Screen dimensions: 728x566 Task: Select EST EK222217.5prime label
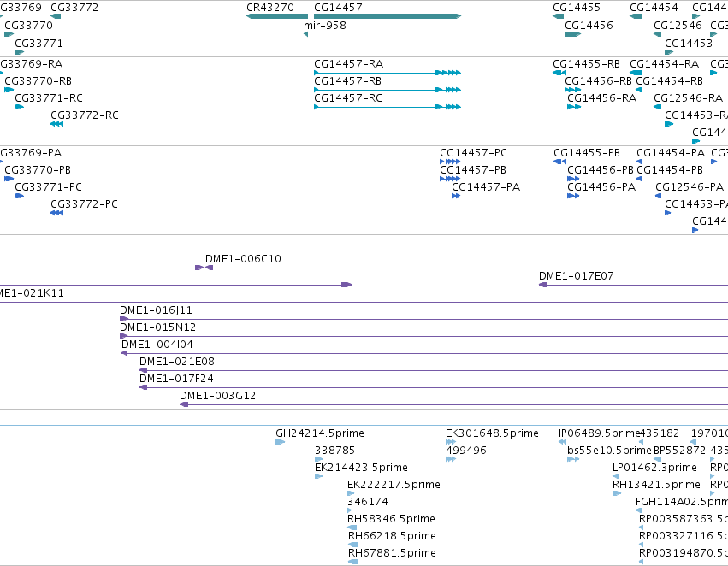click(394, 486)
